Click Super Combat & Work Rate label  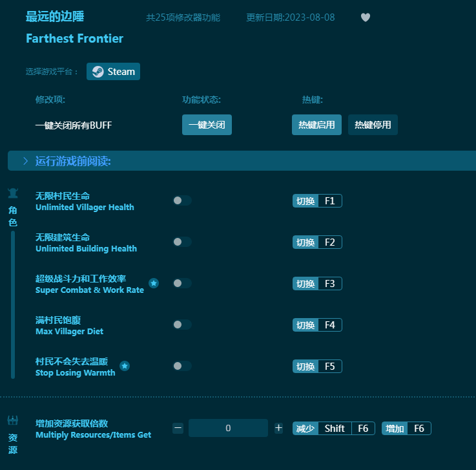tap(90, 290)
